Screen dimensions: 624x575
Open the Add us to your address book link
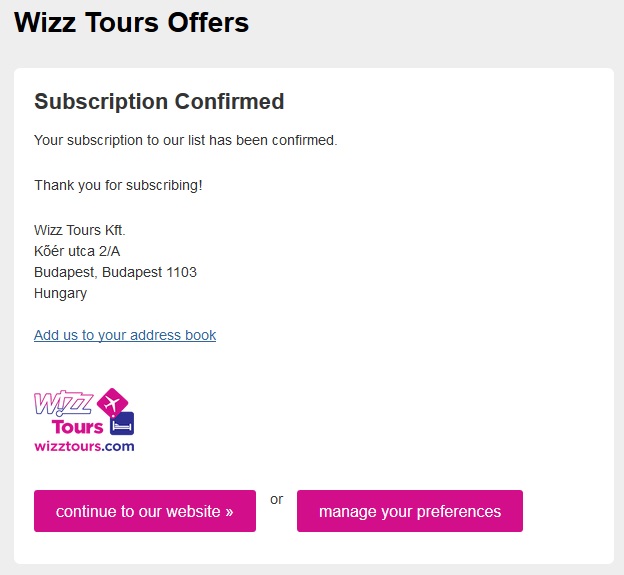click(125, 335)
